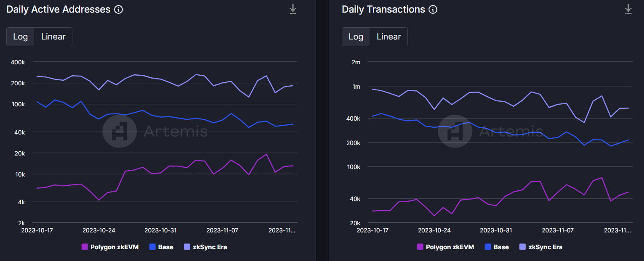644x261 pixels.
Task: Click the 1m axis label in Daily Transactions
Action: 356,87
